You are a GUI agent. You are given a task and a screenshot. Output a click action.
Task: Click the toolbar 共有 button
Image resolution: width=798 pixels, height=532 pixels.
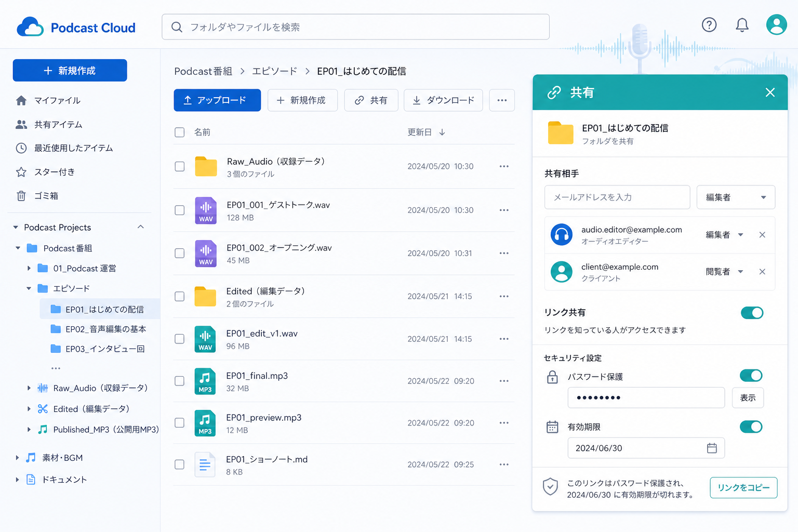371,100
